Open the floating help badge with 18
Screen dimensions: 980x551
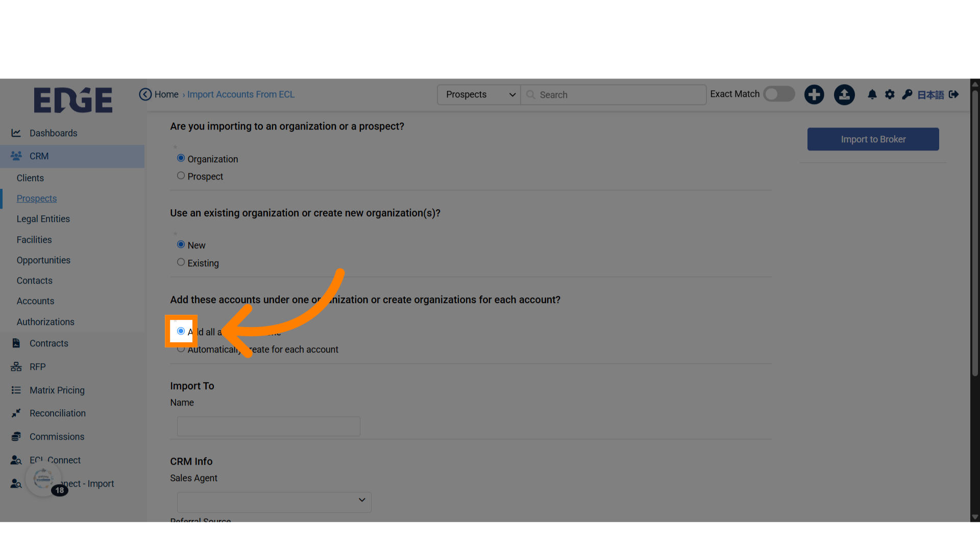(44, 480)
